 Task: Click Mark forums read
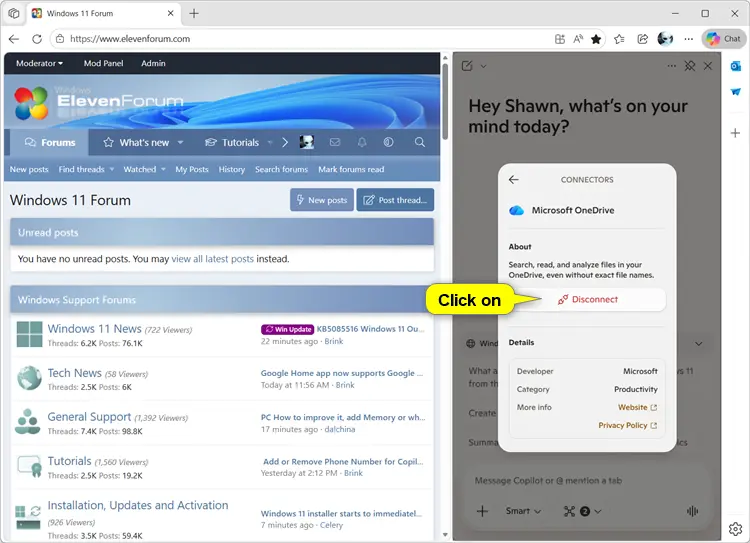tap(351, 169)
